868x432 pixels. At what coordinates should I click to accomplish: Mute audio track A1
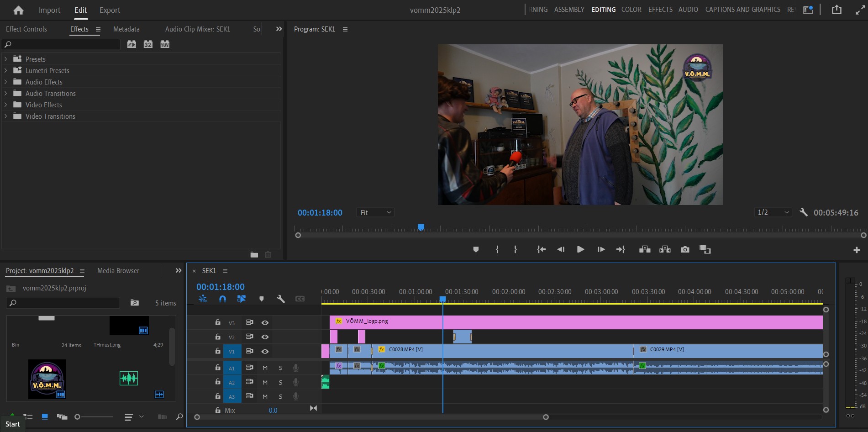(x=265, y=368)
